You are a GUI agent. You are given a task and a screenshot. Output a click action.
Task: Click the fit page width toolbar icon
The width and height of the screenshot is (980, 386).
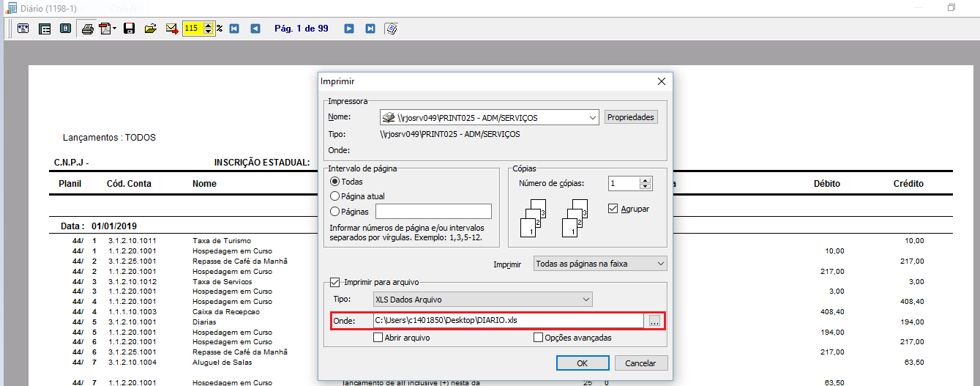[x=23, y=29]
